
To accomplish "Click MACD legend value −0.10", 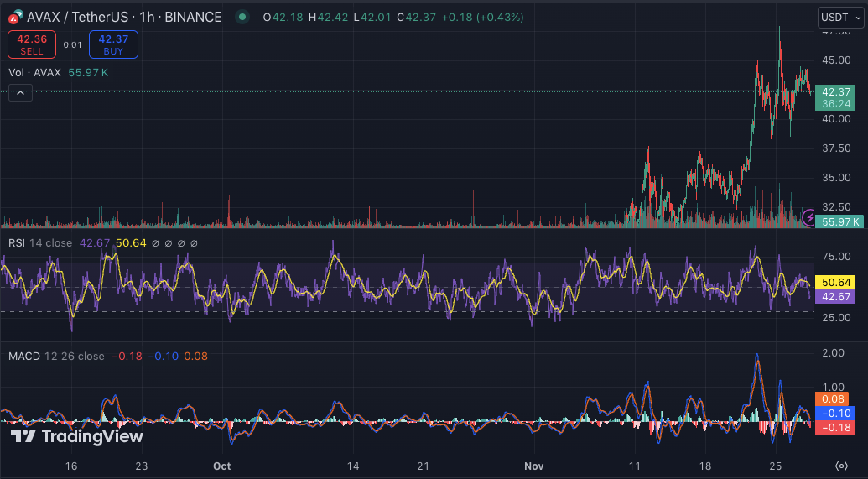I will click(x=163, y=356).
